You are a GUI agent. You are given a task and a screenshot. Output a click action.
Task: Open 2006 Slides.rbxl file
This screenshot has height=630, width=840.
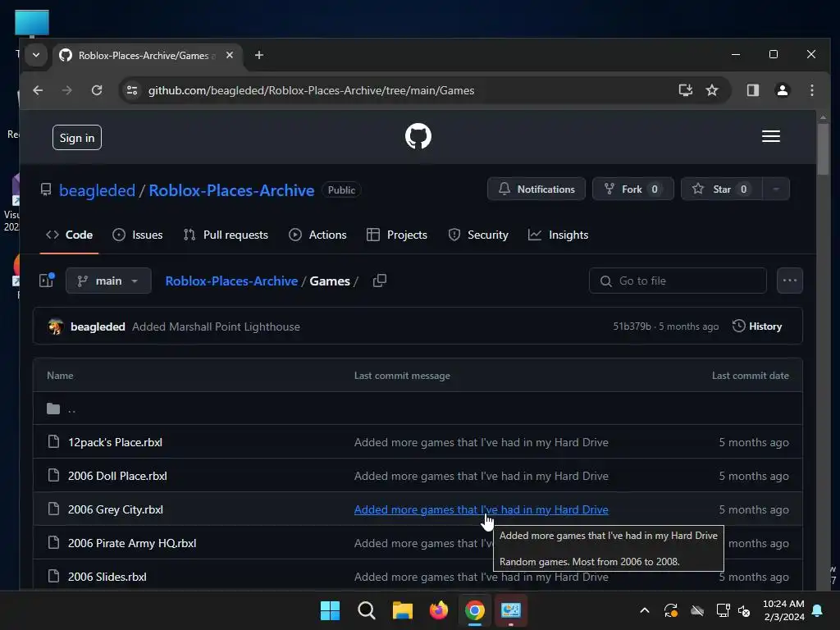point(107,577)
